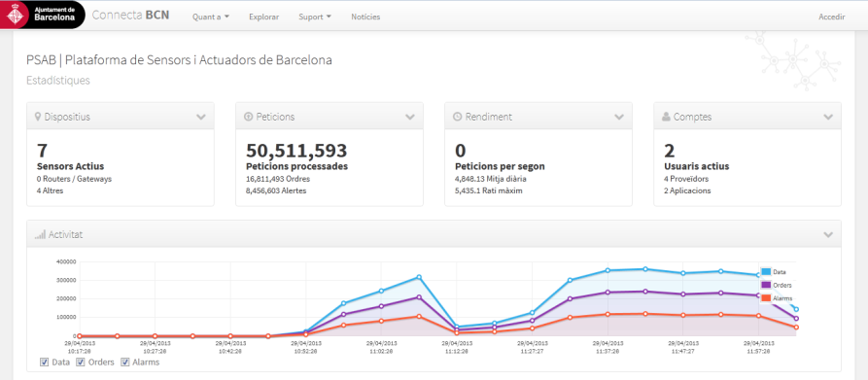Click the clock icon beside Rendiment
Screen dimensions: 868x380
(457, 117)
